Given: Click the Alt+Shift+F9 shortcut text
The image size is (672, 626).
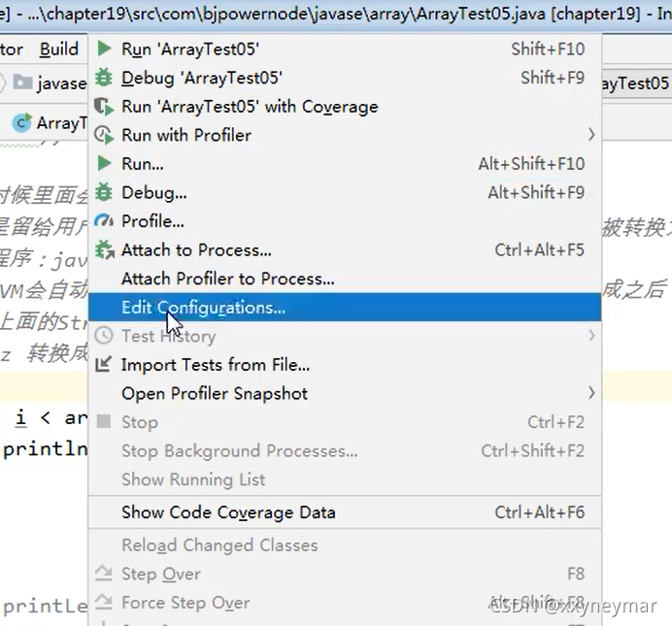Looking at the screenshot, I should pyautogui.click(x=536, y=192).
